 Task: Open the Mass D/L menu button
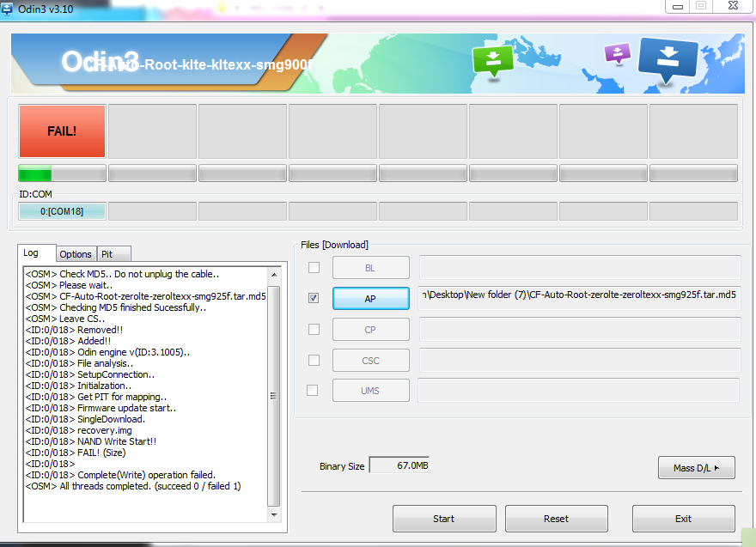tap(697, 468)
